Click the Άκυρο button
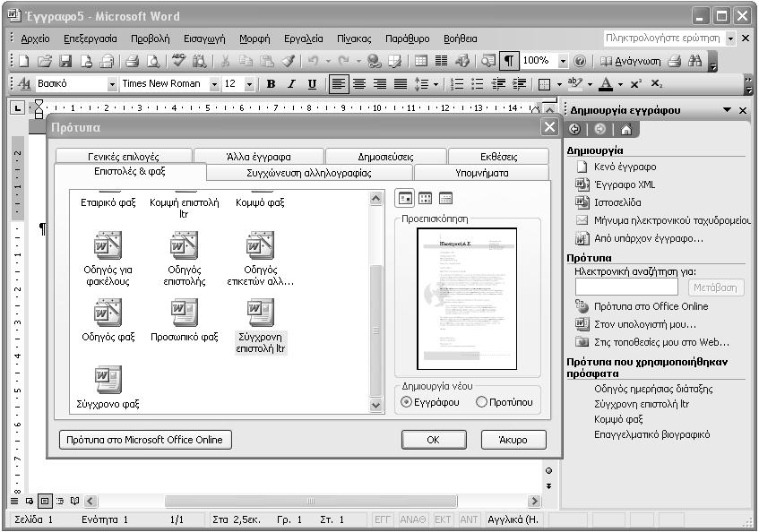 [x=513, y=440]
